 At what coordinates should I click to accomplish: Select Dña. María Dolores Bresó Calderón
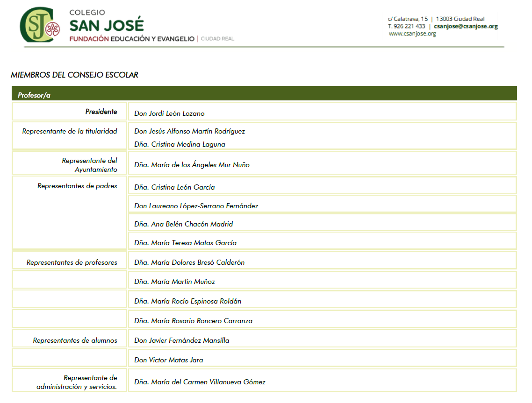[x=189, y=262]
